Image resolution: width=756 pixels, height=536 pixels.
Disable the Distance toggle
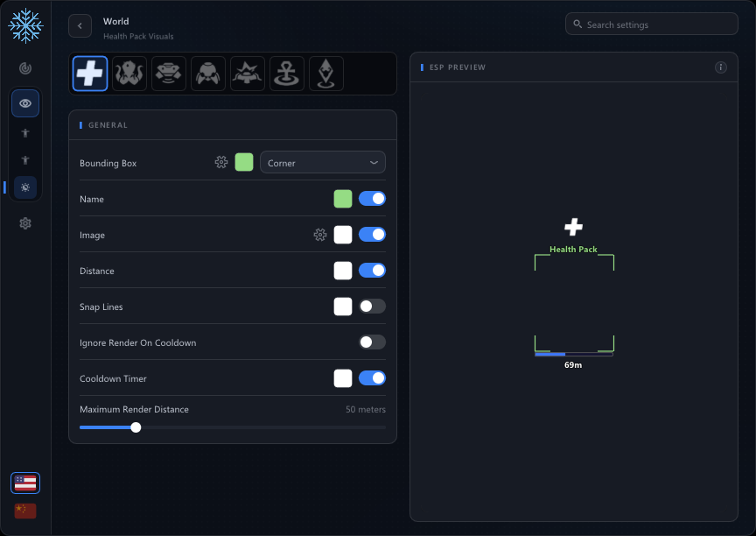[372, 271]
